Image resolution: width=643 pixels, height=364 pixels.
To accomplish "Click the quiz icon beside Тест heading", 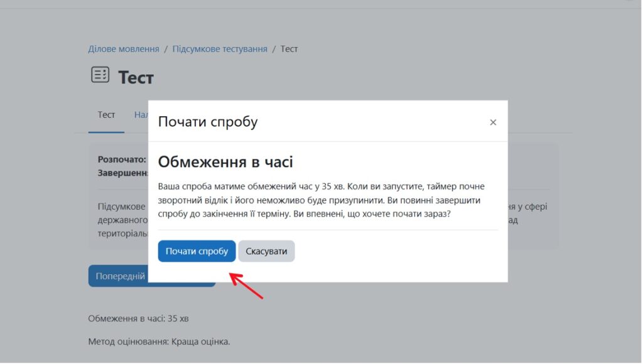I will pos(100,75).
